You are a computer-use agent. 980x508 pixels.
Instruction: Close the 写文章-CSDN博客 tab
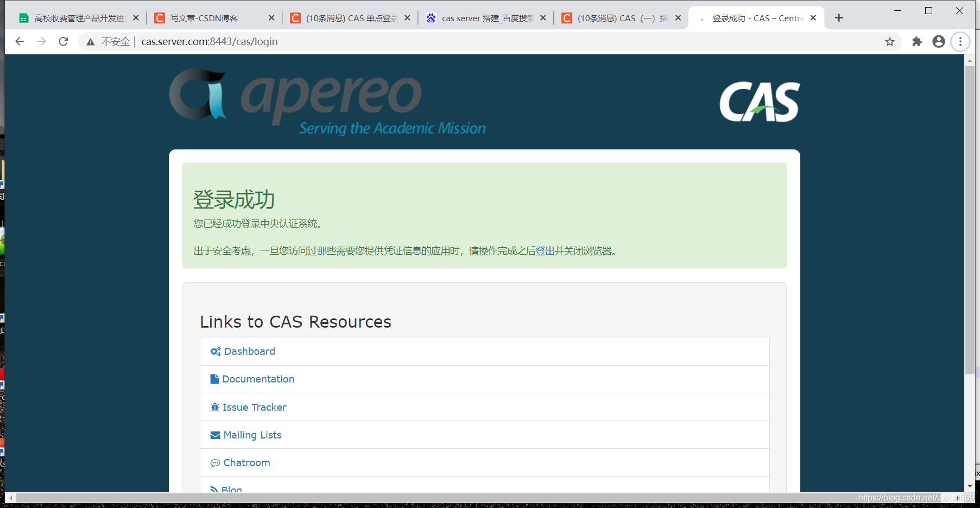[x=271, y=18]
